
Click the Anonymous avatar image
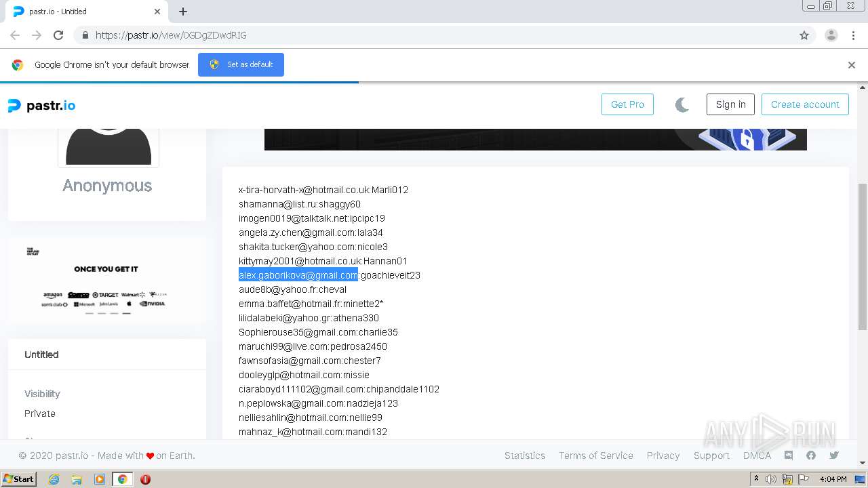(x=108, y=147)
